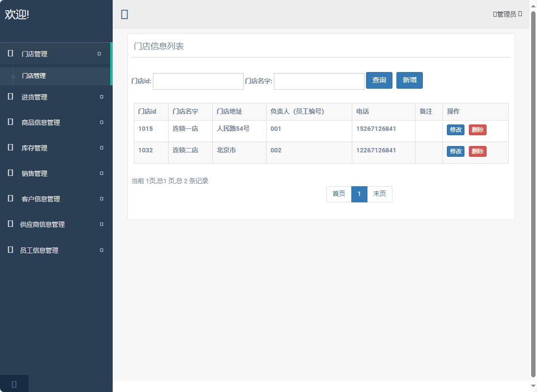Click the 新增 add button
This screenshot has width=537, height=392.
click(410, 80)
